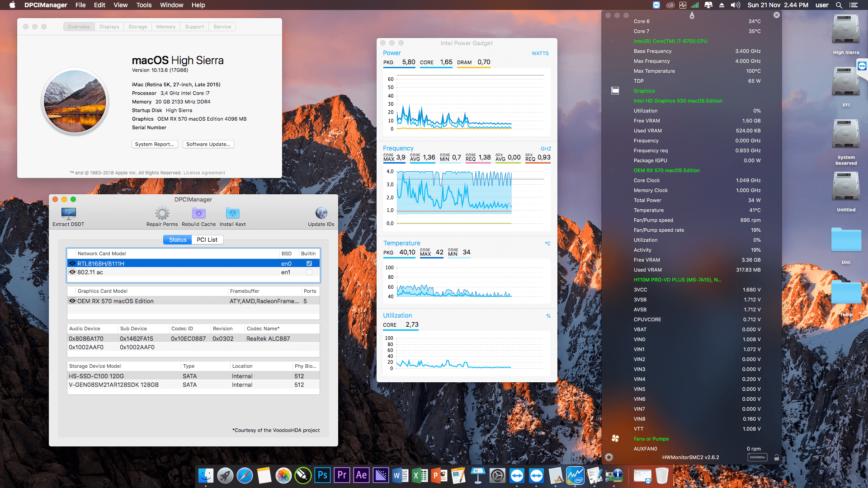Open the Tools menu

click(x=144, y=5)
